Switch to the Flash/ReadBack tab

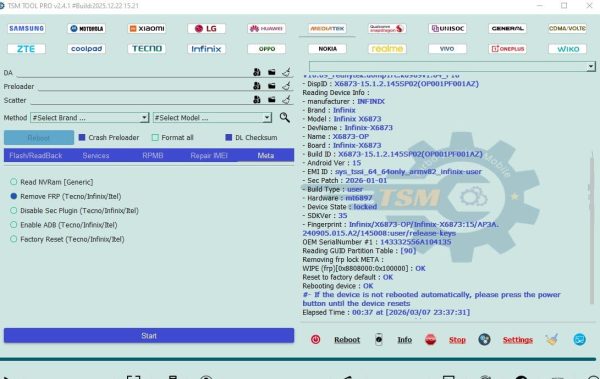[x=36, y=155]
